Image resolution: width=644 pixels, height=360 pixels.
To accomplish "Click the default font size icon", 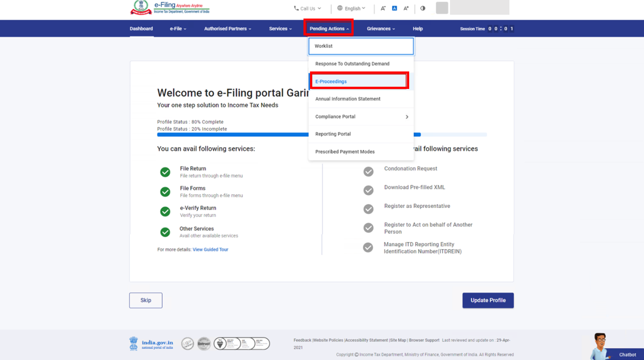I will [x=394, y=9].
